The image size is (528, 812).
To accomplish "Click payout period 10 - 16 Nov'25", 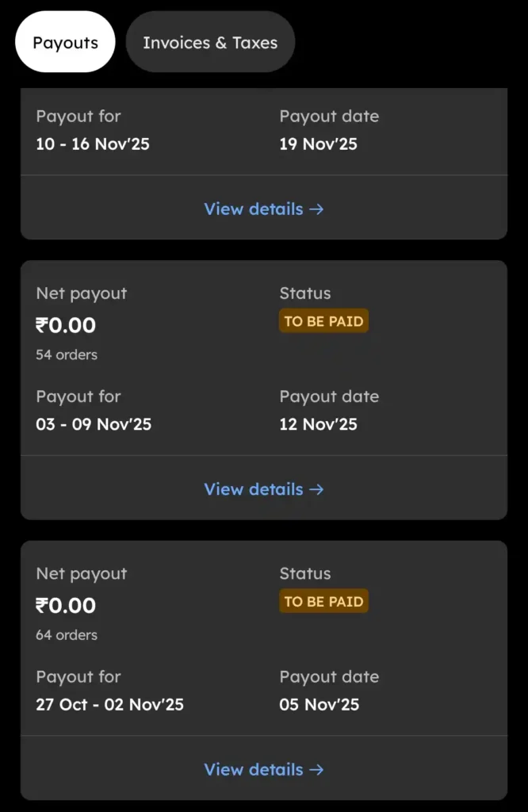I will [93, 144].
